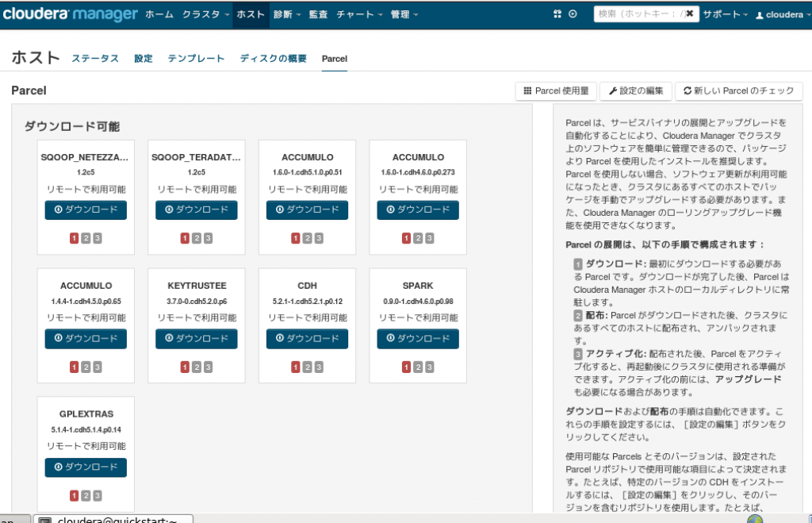Screen dimensions: 812x523
Task: Download the SQOOP_TERADATA parcel
Action: point(197,210)
